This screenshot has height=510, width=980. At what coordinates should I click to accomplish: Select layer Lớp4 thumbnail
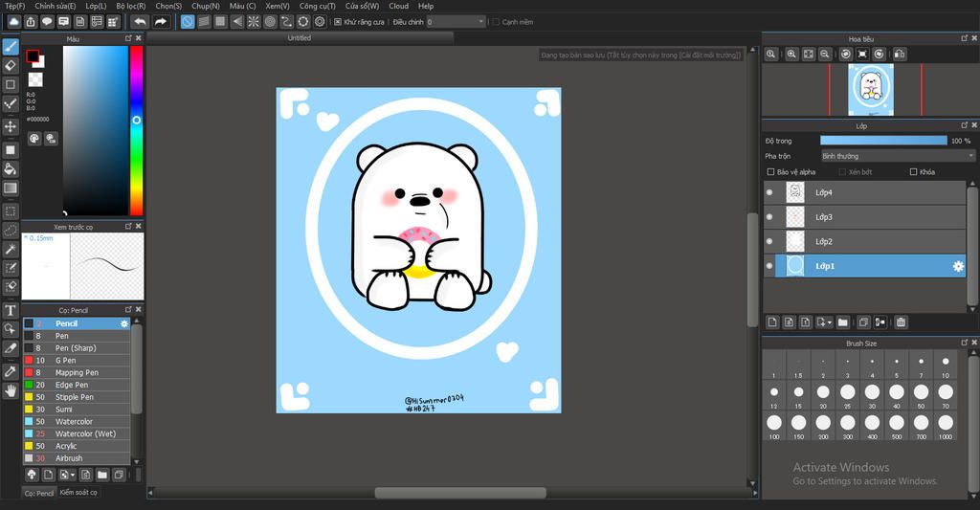(x=795, y=192)
